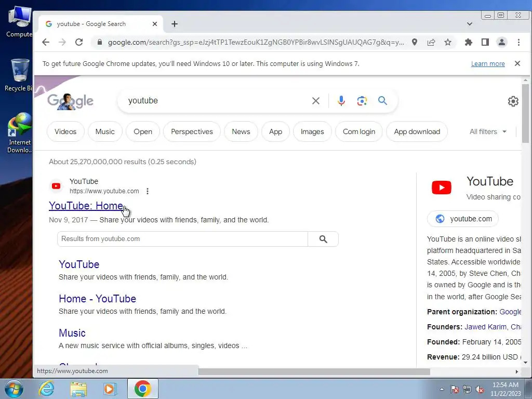Open the Music sitelink
This screenshot has width=532, height=399.
point(72,333)
